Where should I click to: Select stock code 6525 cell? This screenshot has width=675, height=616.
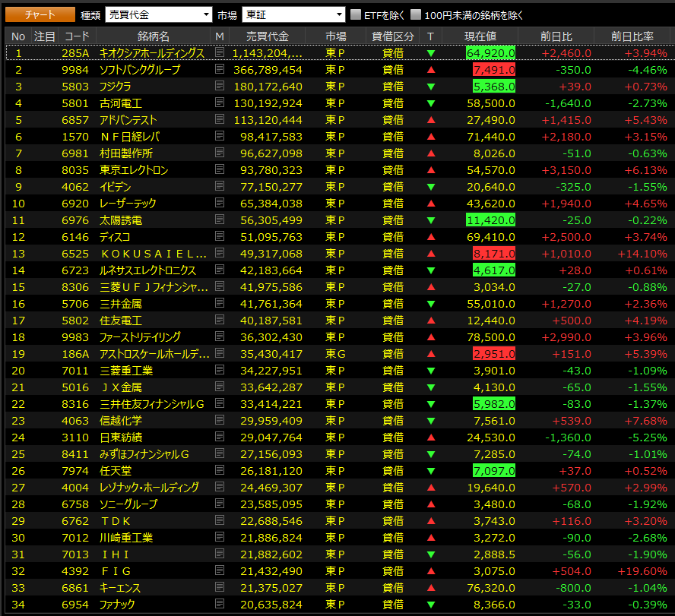point(75,254)
